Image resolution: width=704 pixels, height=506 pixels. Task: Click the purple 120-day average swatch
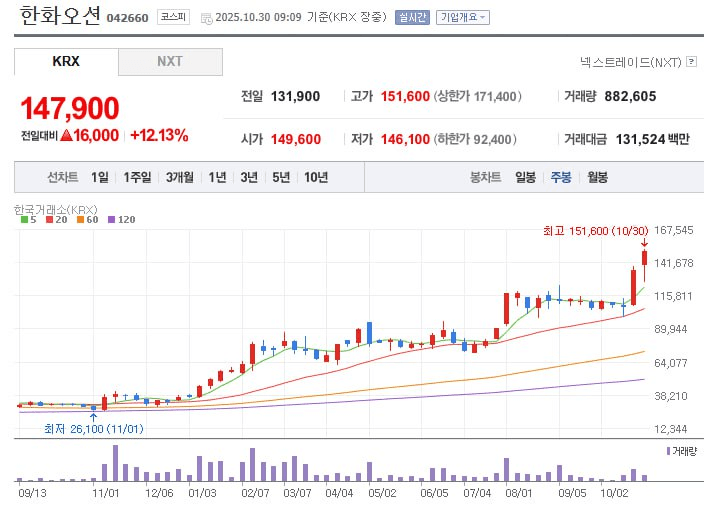coord(111,219)
